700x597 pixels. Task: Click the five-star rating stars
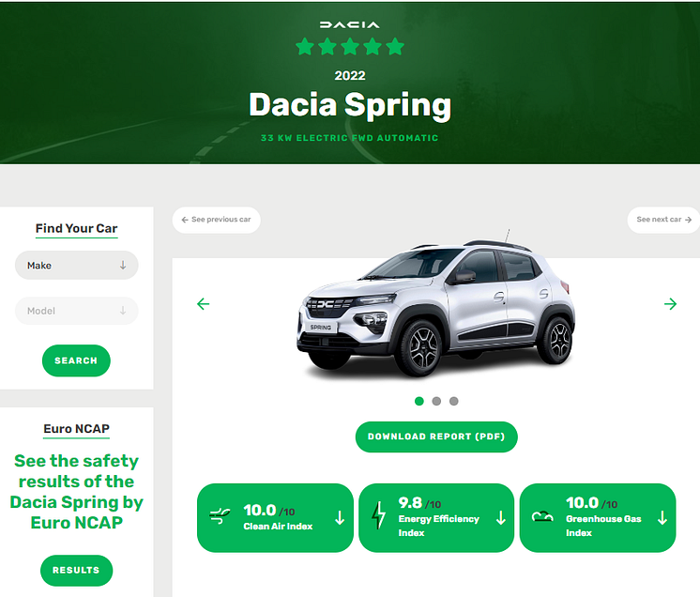tap(350, 46)
